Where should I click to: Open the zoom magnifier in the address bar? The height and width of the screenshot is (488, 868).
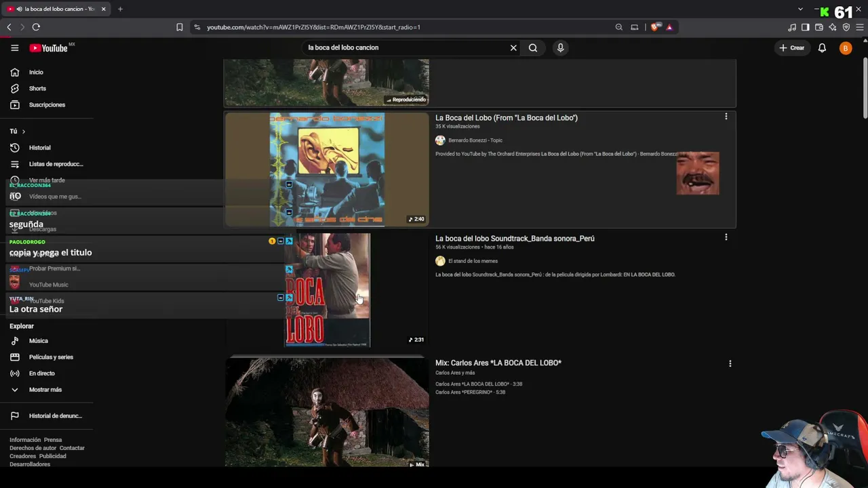(618, 27)
